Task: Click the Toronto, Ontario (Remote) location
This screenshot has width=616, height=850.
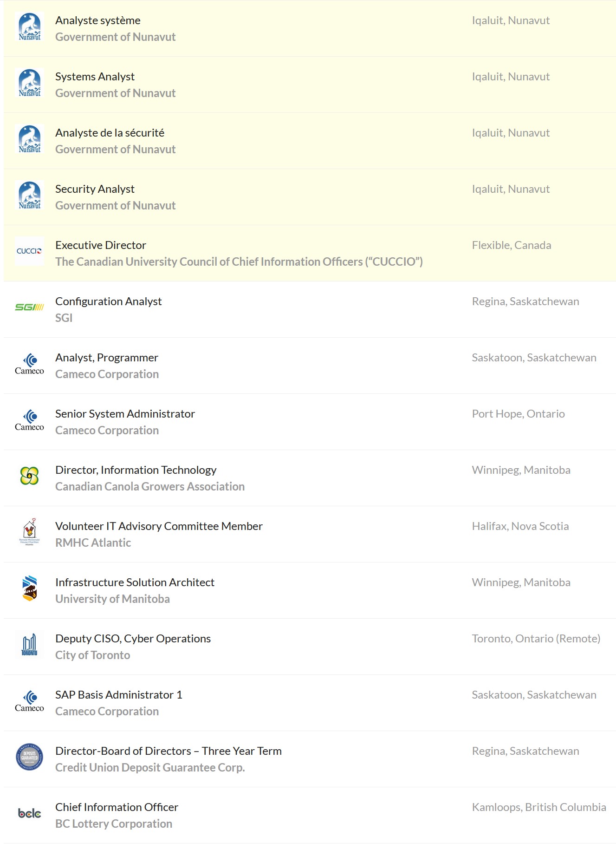Action: pos(536,639)
